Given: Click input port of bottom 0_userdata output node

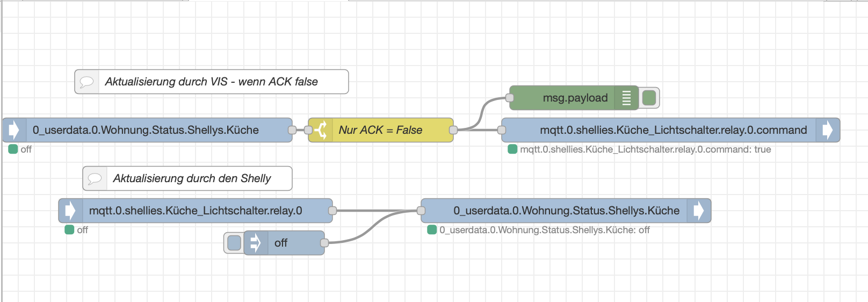Looking at the screenshot, I should 421,211.
